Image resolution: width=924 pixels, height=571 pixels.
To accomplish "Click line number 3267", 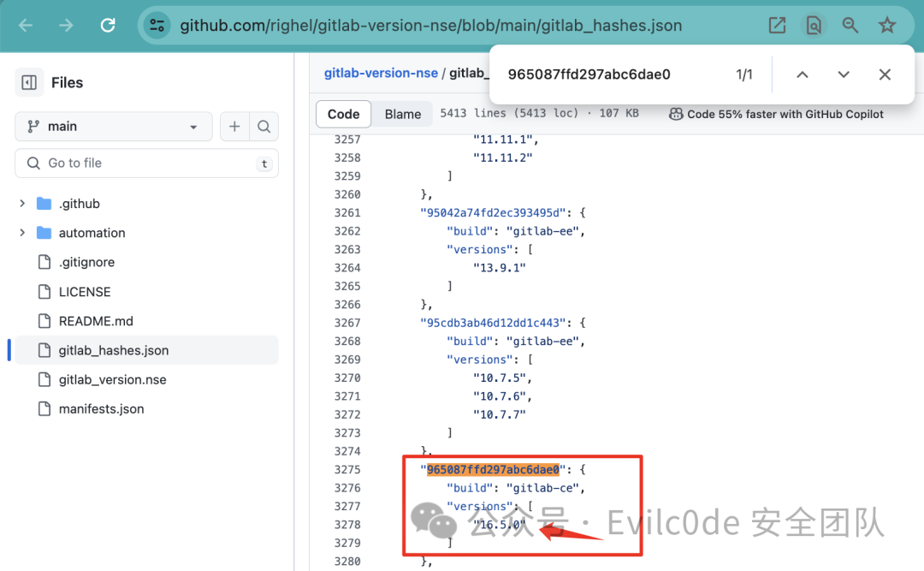I will point(347,324).
